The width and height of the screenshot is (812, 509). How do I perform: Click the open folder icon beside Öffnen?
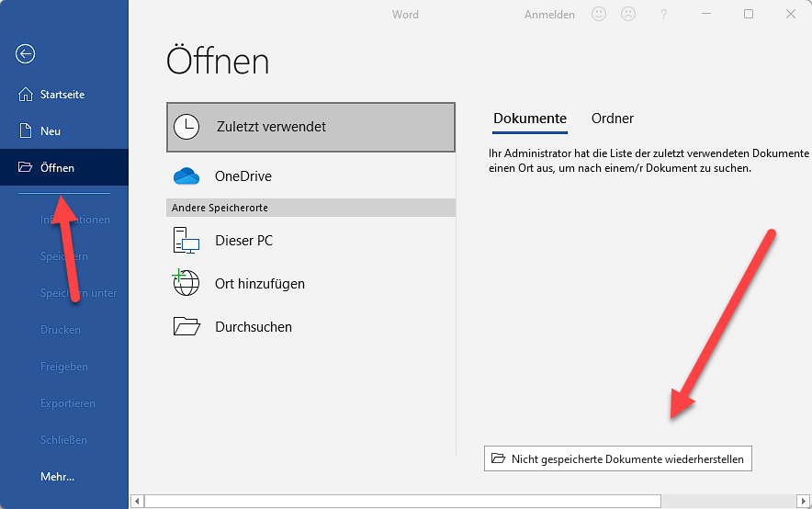coord(25,166)
